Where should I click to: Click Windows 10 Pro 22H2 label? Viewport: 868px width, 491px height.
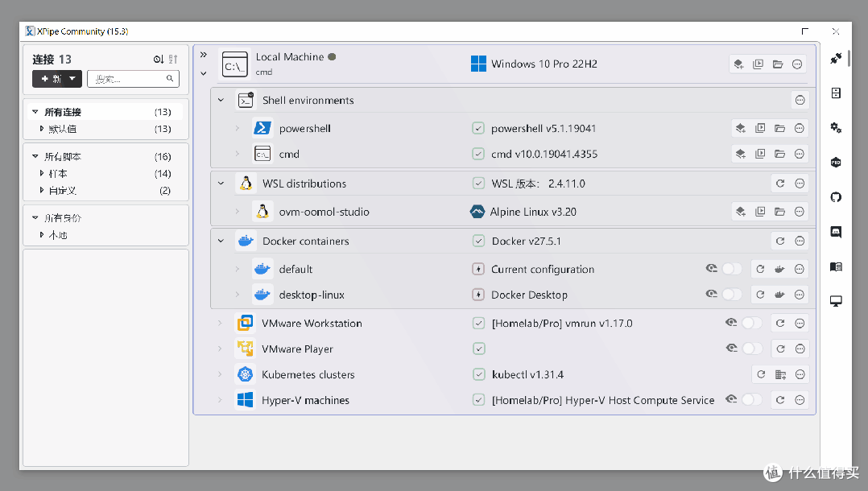click(x=544, y=64)
